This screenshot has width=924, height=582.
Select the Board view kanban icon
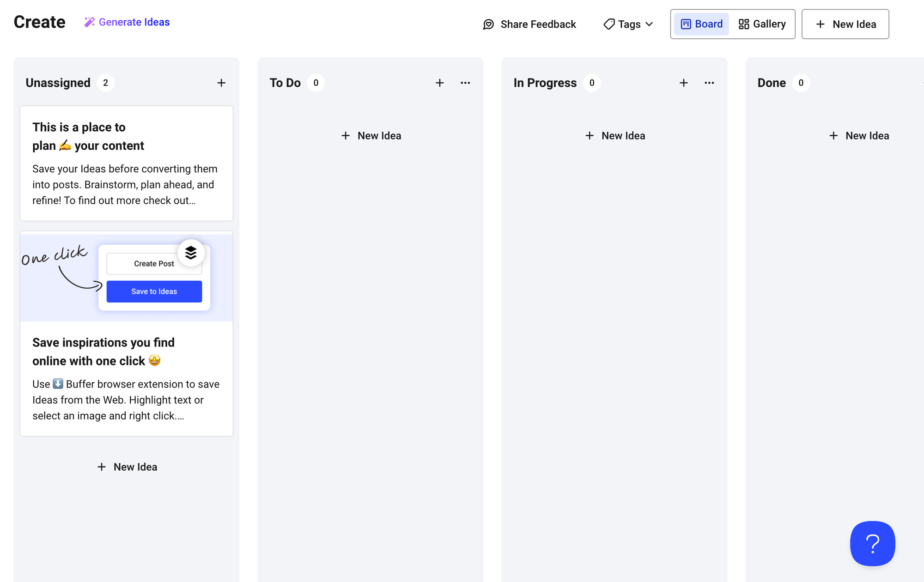pos(686,24)
